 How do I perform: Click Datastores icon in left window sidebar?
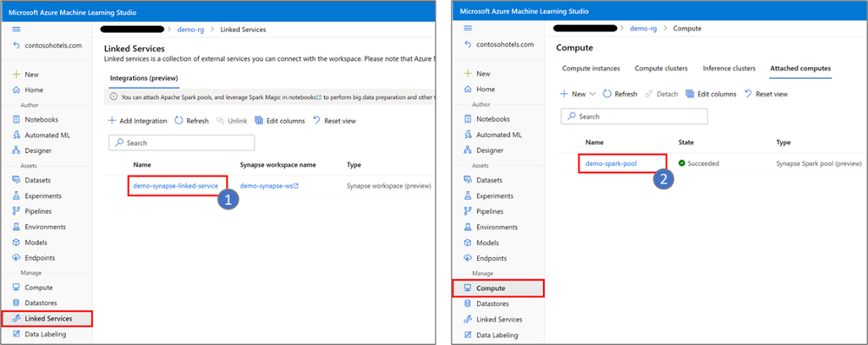[x=16, y=303]
